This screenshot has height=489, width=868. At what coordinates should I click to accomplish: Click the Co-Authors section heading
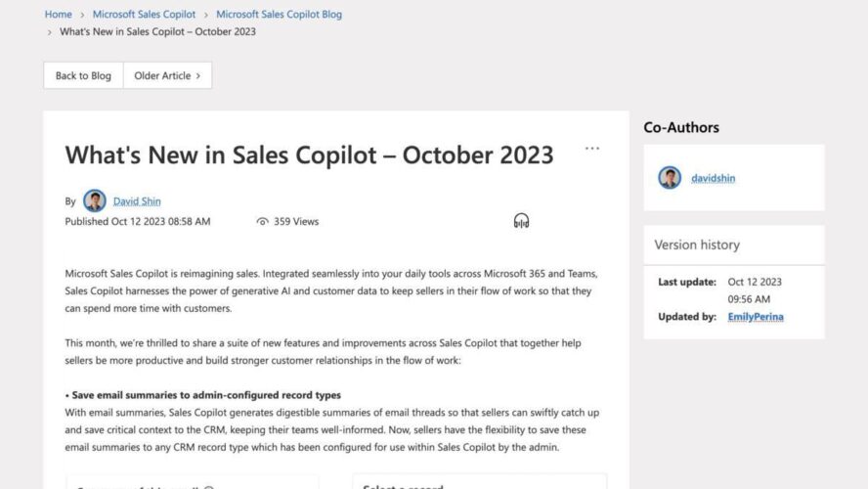tap(681, 127)
